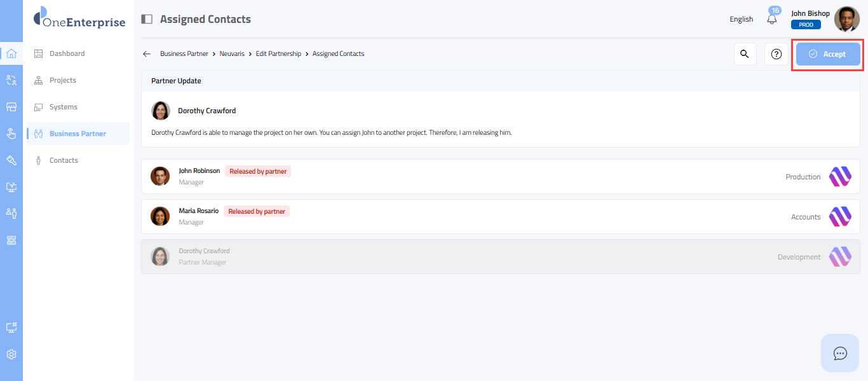Viewport: 868px width, 381px height.
Task: Open the settings gear icon
Action: 11,354
